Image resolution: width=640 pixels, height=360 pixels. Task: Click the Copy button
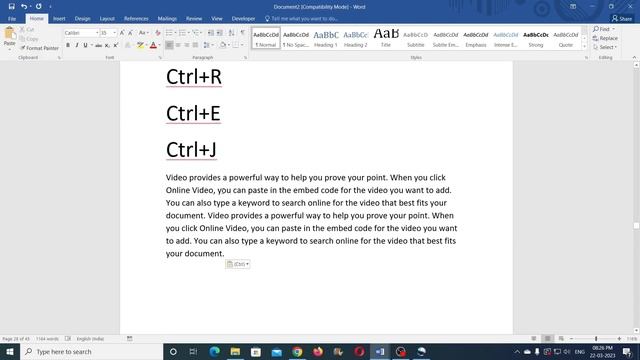29,39
